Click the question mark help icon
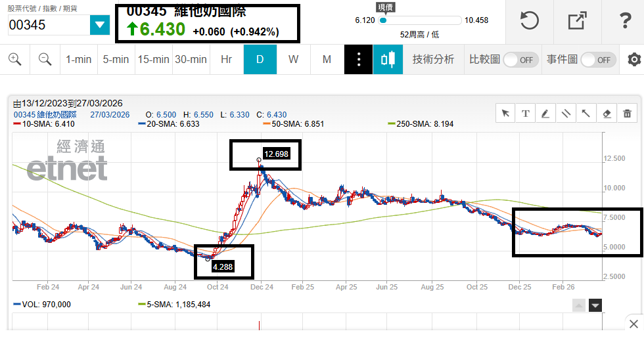This screenshot has height=344, width=644. coord(625,20)
